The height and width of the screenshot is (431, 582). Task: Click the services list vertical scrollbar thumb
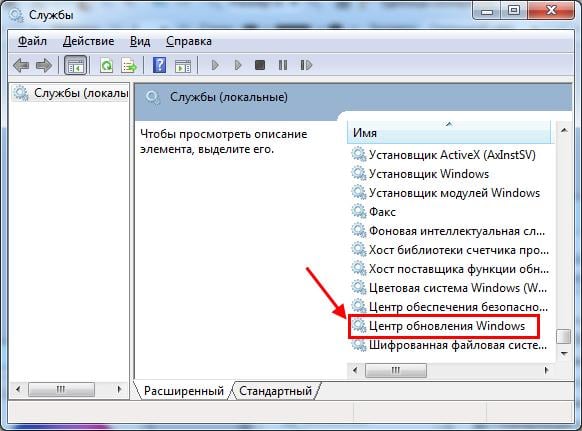[x=564, y=336]
